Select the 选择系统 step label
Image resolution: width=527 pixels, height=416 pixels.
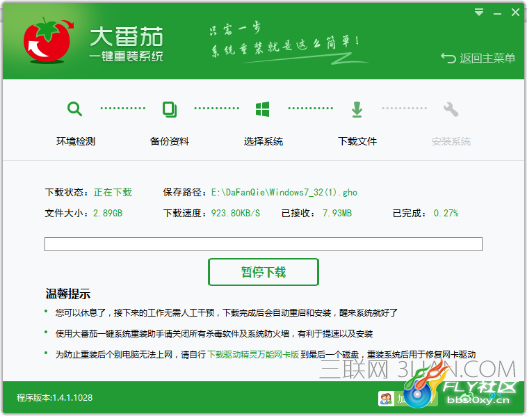263,141
